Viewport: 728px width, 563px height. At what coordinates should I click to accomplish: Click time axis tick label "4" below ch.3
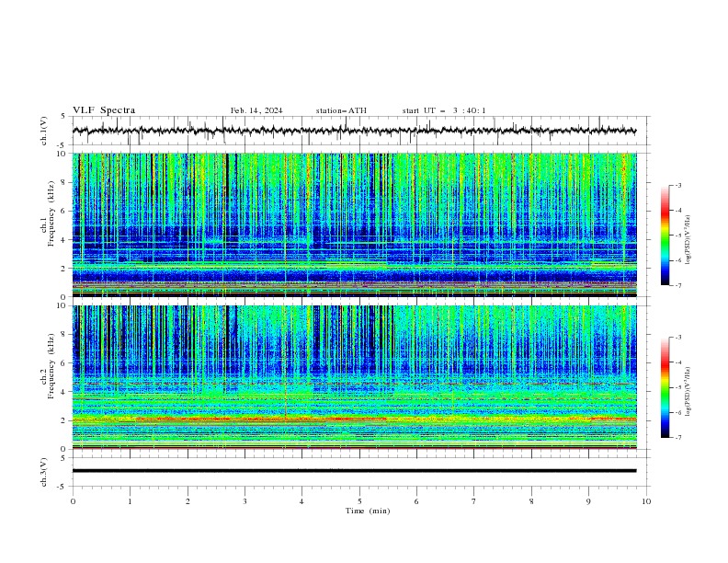tap(301, 501)
